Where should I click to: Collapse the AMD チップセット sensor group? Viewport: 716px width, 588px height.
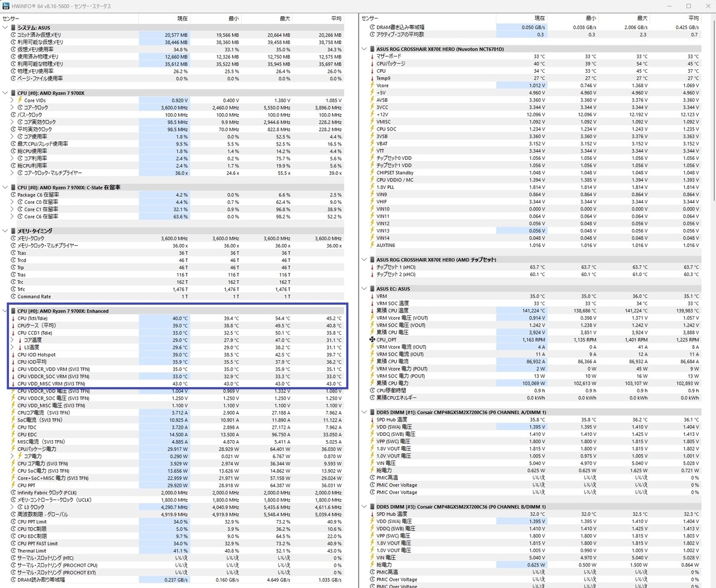pyautogui.click(x=365, y=259)
